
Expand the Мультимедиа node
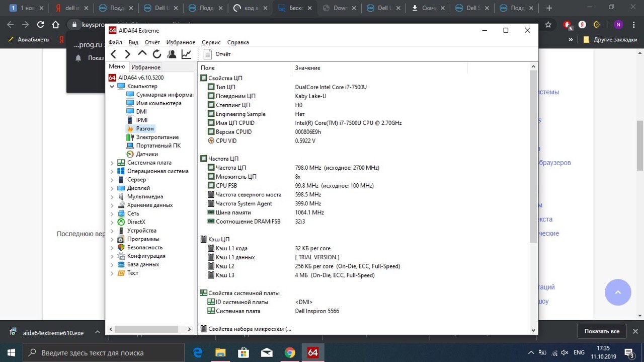pos(112,196)
